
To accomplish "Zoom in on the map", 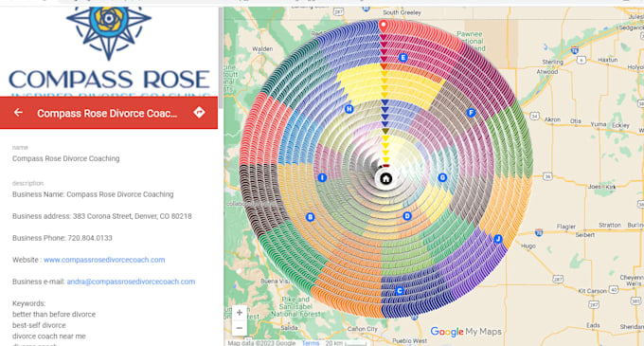I will (x=240, y=313).
